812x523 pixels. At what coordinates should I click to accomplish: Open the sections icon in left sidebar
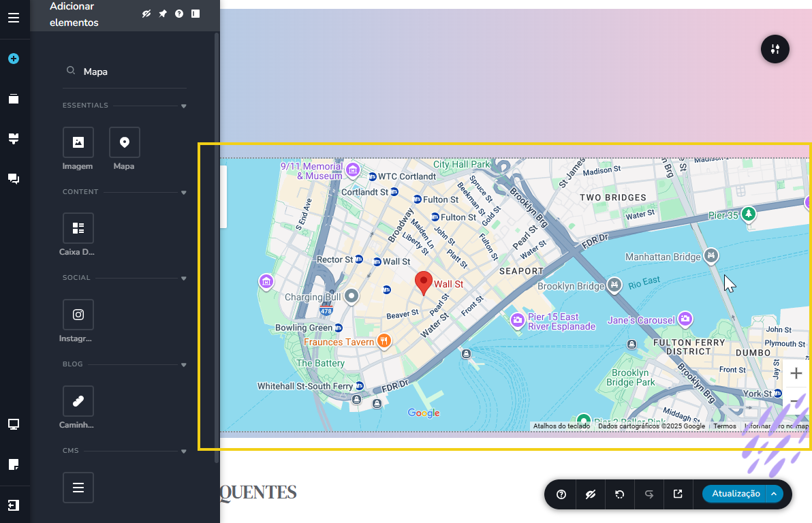14,139
